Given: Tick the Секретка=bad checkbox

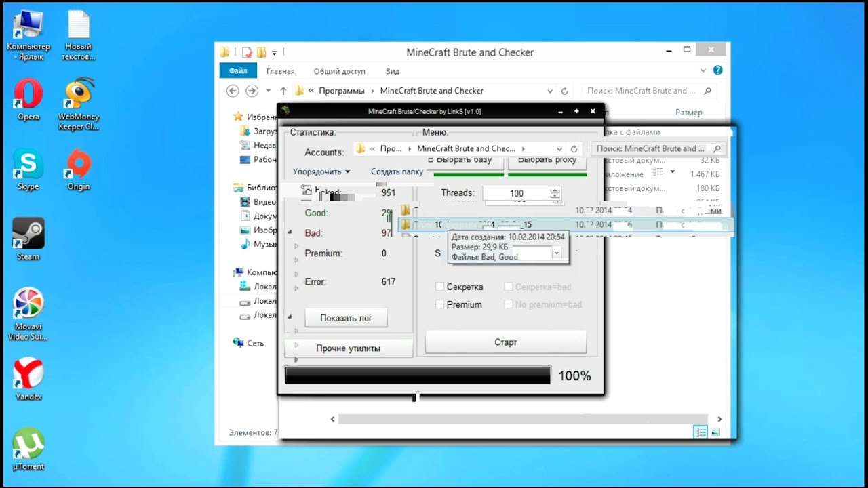Looking at the screenshot, I should pyautogui.click(x=508, y=287).
